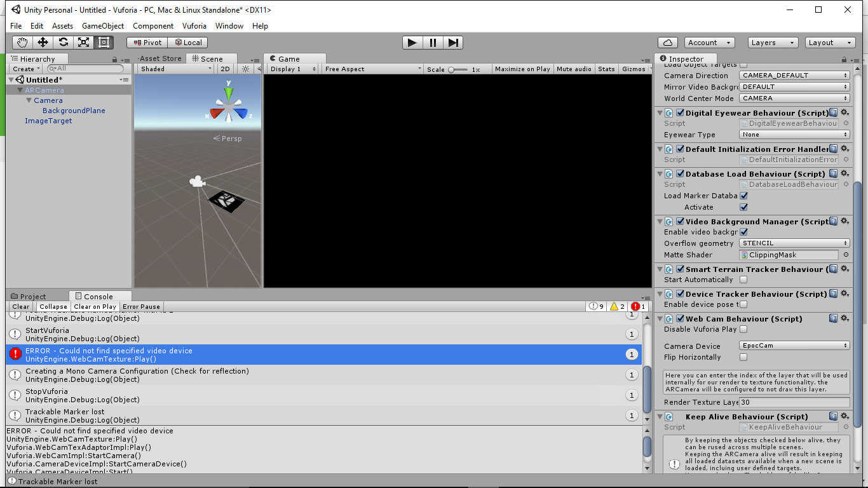Select ImageTarget in the Hierarchy

[x=48, y=121]
